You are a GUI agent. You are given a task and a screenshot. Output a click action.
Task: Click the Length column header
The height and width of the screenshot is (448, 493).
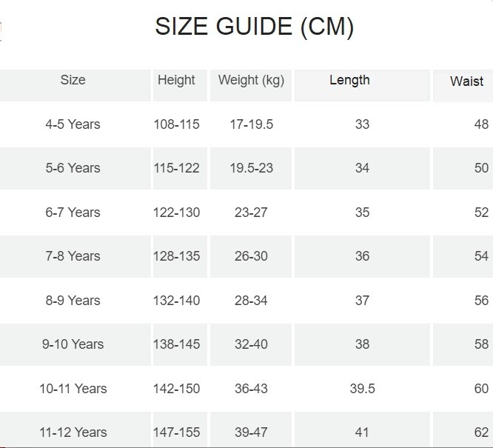349,80
